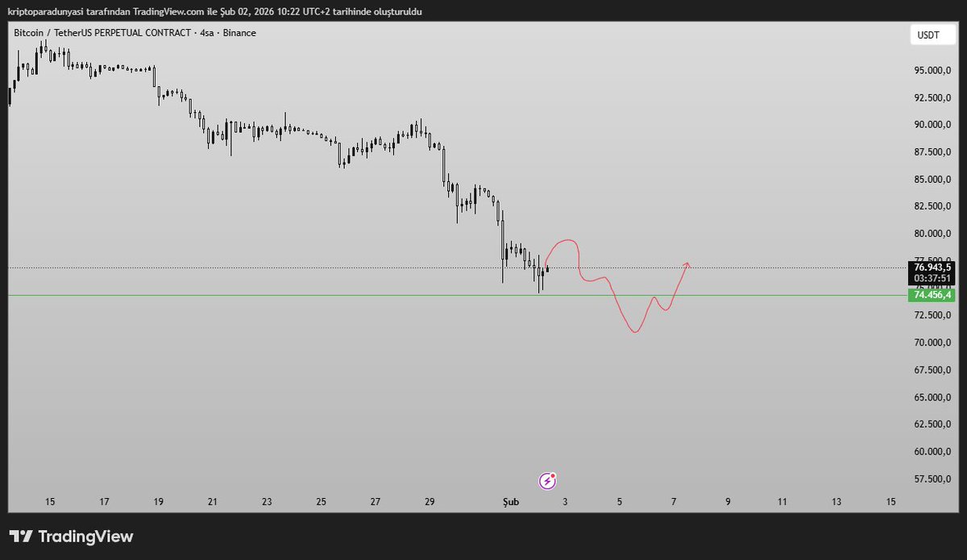Click date label 27 on the time axis
This screenshot has height=560, width=967.
[x=376, y=502]
